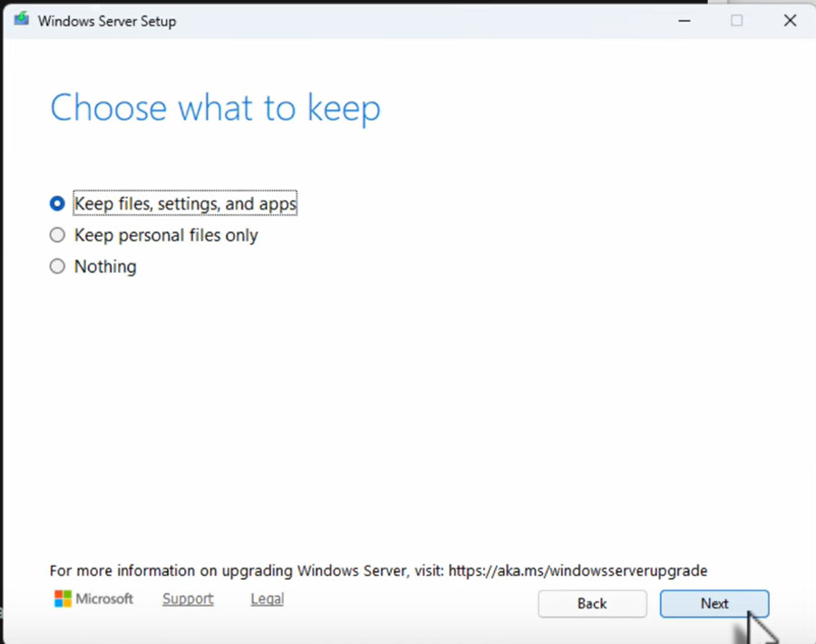Screen dimensions: 816x644
Task: Close the Windows Server Setup window
Action: [x=790, y=20]
